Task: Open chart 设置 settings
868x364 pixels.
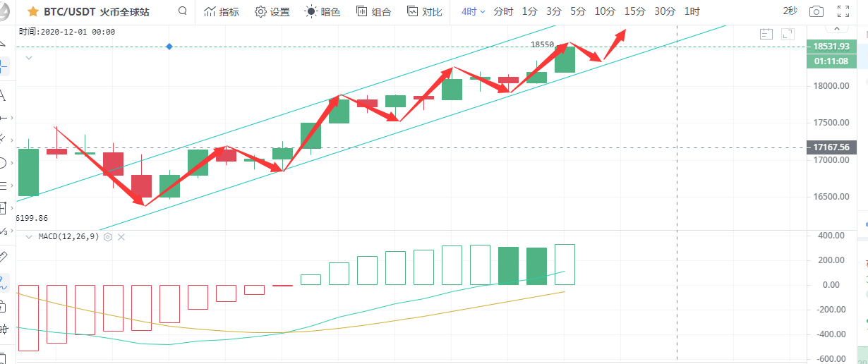Action: (x=272, y=12)
